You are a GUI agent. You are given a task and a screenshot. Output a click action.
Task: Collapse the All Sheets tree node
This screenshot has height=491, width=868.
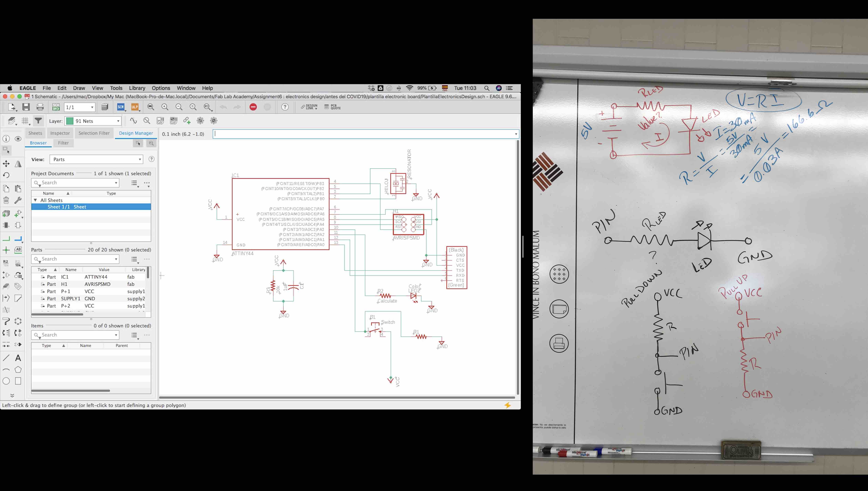pos(35,200)
